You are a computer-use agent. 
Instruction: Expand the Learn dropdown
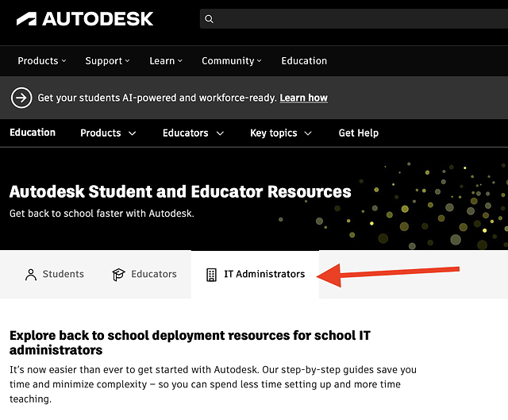click(x=166, y=61)
